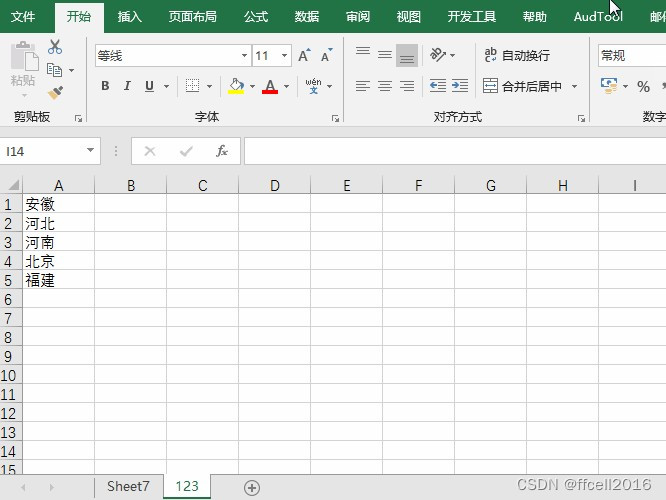Select cell containing 福建
The height and width of the screenshot is (500, 666).
[58, 280]
